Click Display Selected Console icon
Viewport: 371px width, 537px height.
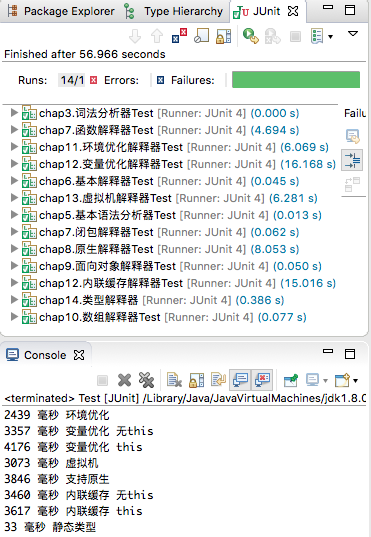click(312, 380)
